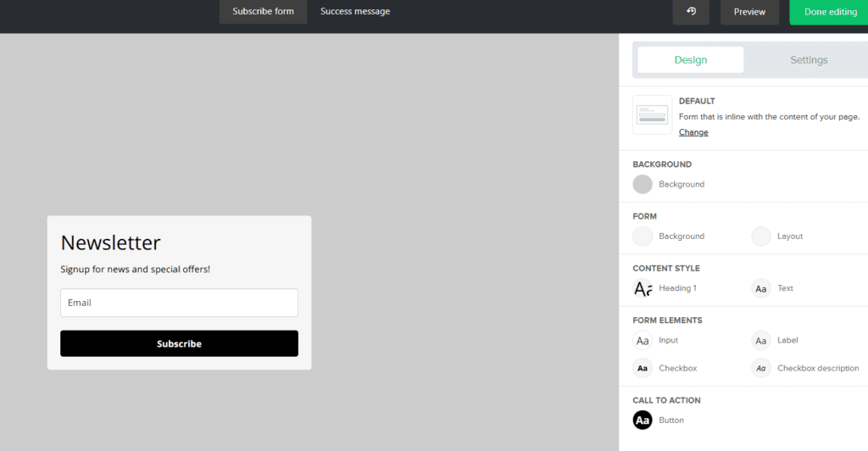The height and width of the screenshot is (451, 868).
Task: Open the Success message tab
Action: [355, 12]
